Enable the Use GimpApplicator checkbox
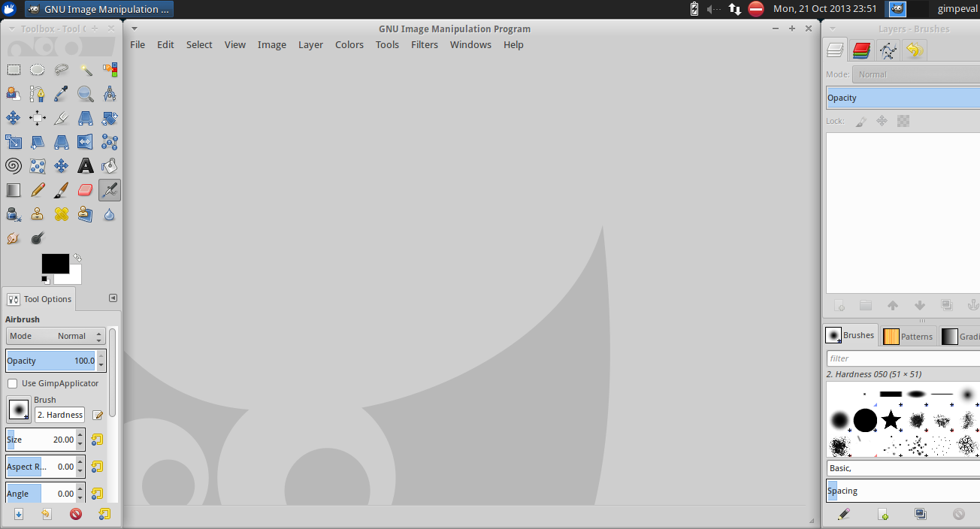 (x=13, y=383)
